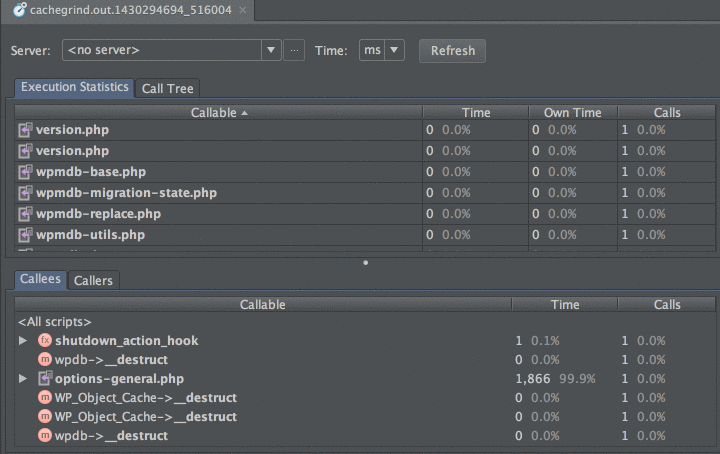Image resolution: width=720 pixels, height=454 pixels.
Task: Sort by the top Calls column header
Action: (x=667, y=112)
